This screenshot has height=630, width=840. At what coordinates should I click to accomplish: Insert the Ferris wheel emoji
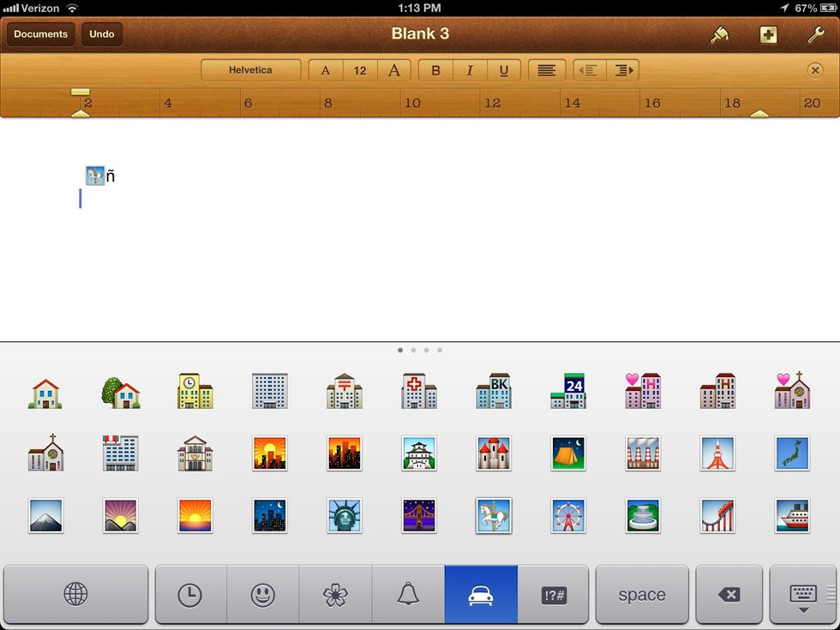pyautogui.click(x=568, y=516)
